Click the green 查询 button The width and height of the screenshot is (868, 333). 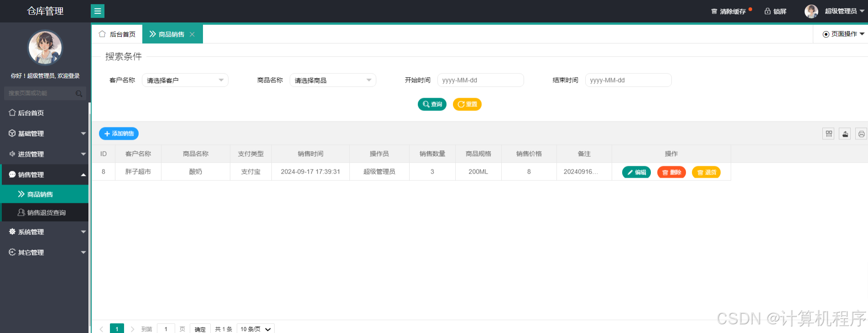(432, 104)
